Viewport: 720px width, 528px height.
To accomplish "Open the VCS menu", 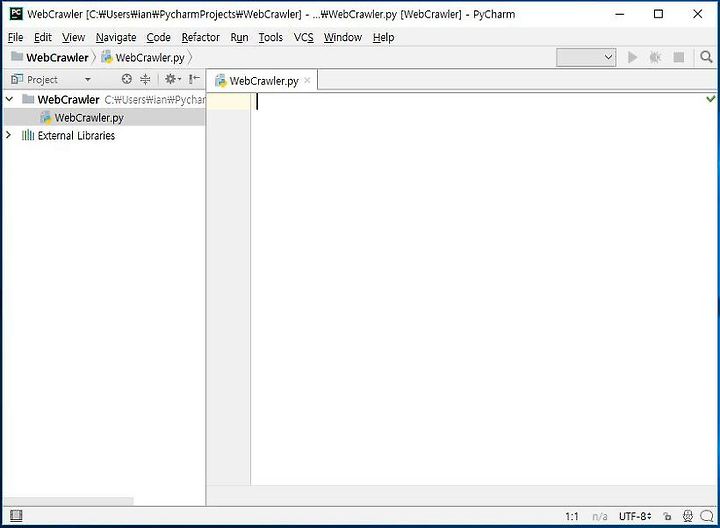I will [x=304, y=37].
